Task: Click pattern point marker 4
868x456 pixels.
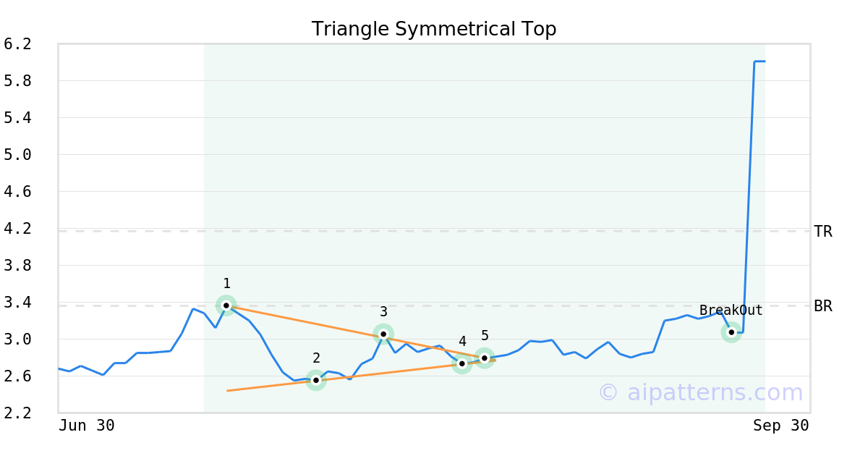Action: [x=462, y=363]
